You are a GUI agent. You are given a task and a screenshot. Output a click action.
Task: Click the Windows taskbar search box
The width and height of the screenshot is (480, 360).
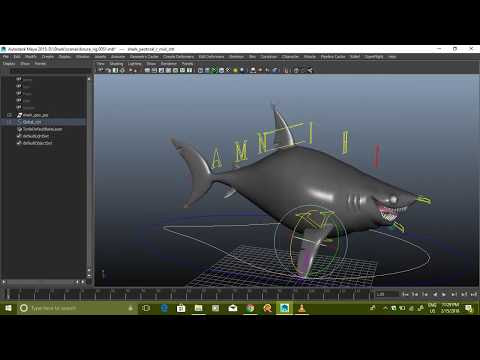77,308
